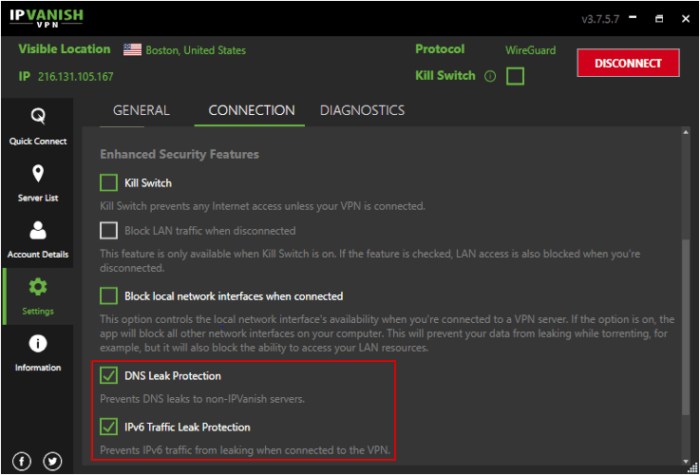Switch to the GENERAL tab
This screenshot has width=700, height=475.
pos(141,111)
